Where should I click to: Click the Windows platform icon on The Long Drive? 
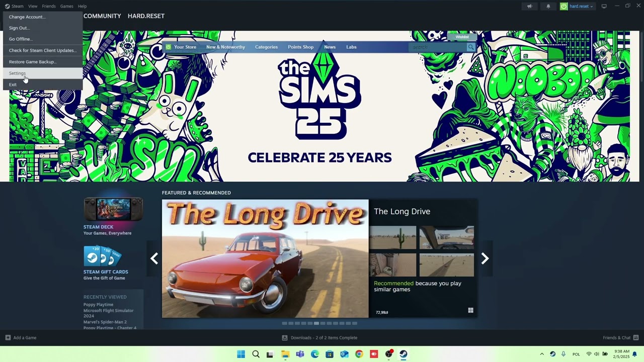click(470, 310)
